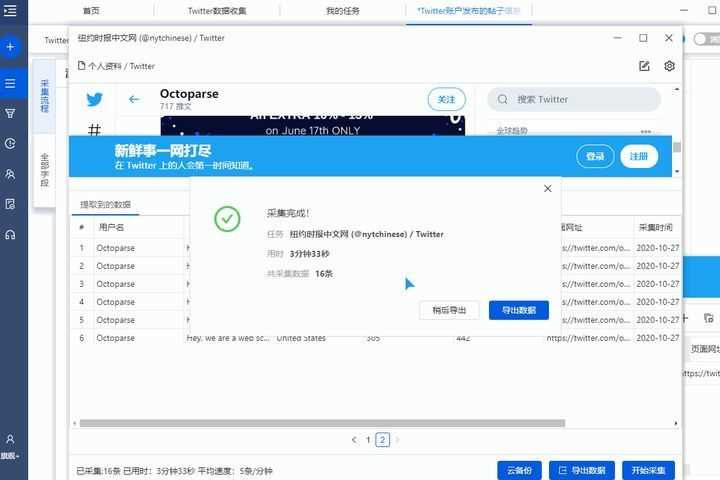This screenshot has width=720, height=480.
Task: Click the 开始采集 button
Action: pos(648,471)
